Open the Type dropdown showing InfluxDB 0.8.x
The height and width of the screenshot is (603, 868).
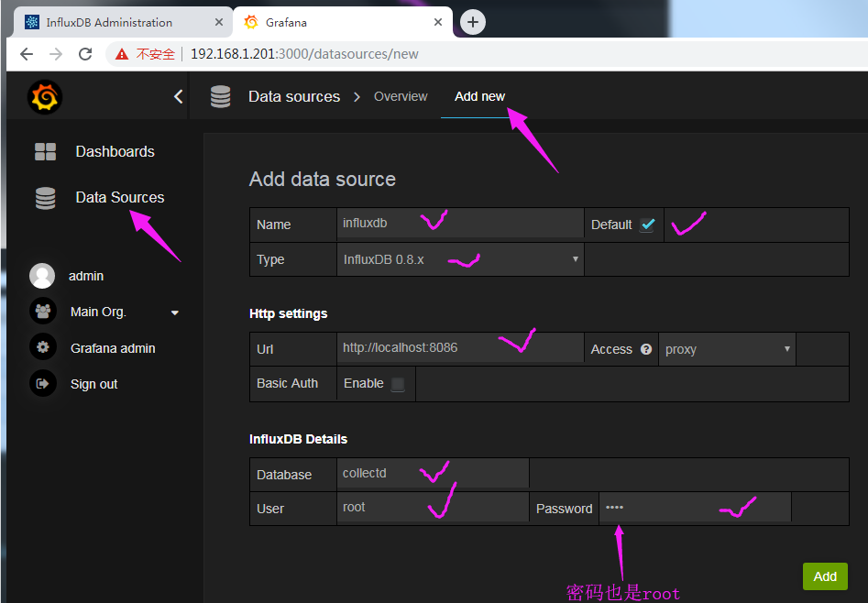[x=460, y=259]
